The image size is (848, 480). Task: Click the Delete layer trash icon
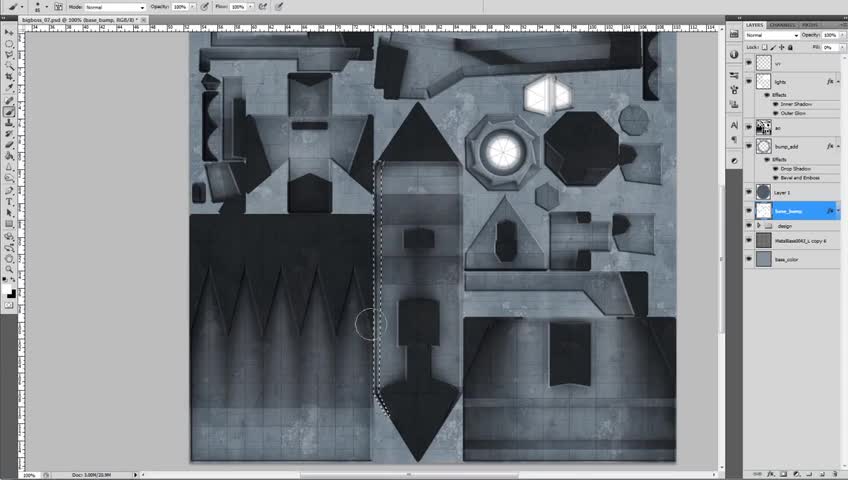click(836, 474)
